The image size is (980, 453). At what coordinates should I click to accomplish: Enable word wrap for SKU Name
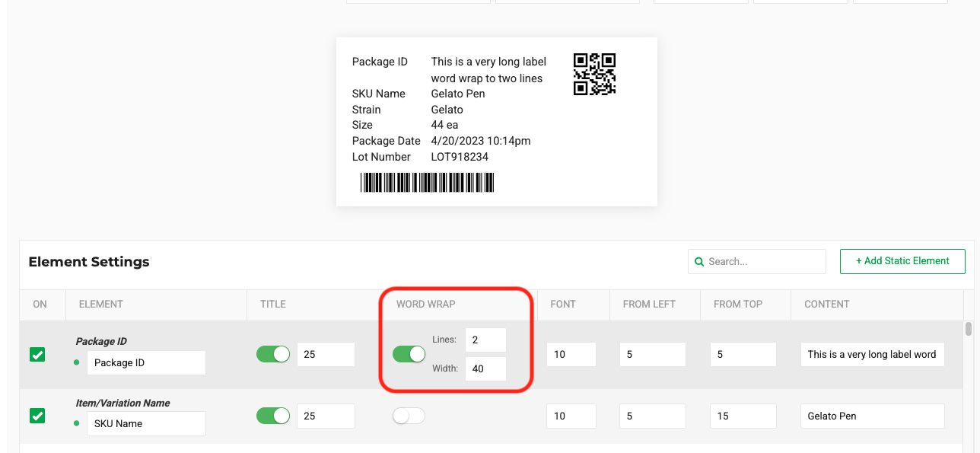point(409,416)
